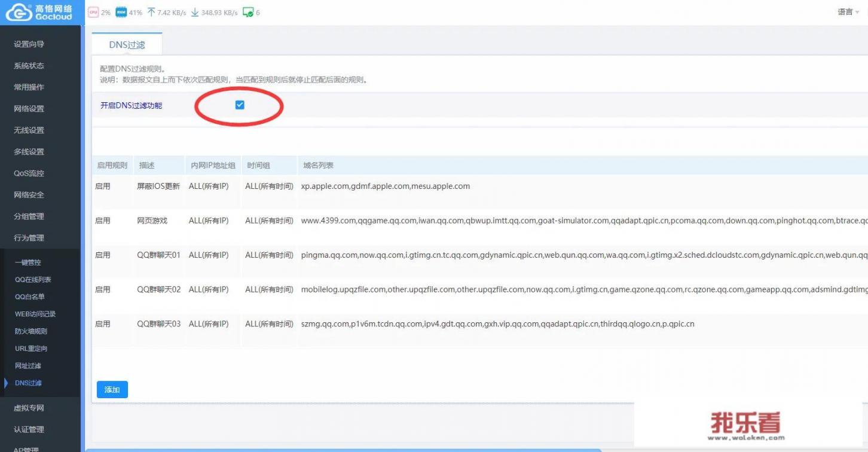Click the 添加 button
The width and height of the screenshot is (868, 452).
click(x=112, y=389)
